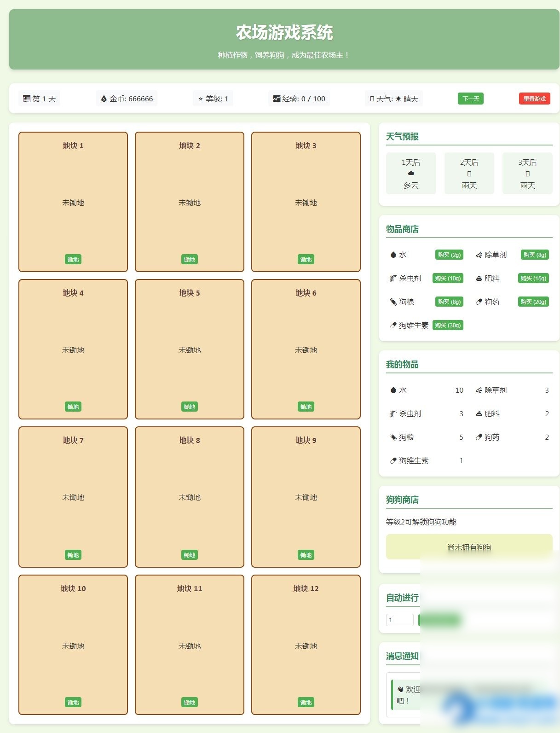560x733 pixels.
Task: Click the chart icon beside 经验
Action: 277,99
